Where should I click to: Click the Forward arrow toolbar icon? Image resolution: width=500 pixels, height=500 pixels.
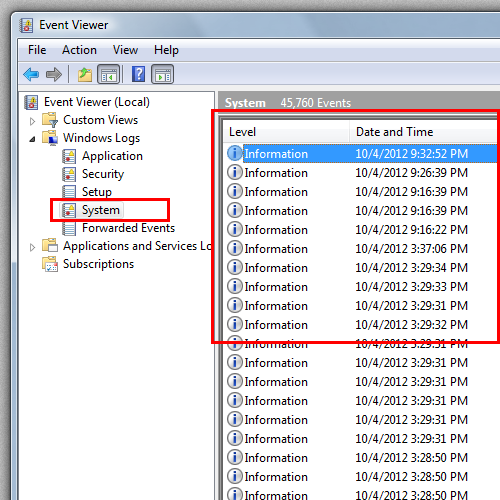click(53, 74)
